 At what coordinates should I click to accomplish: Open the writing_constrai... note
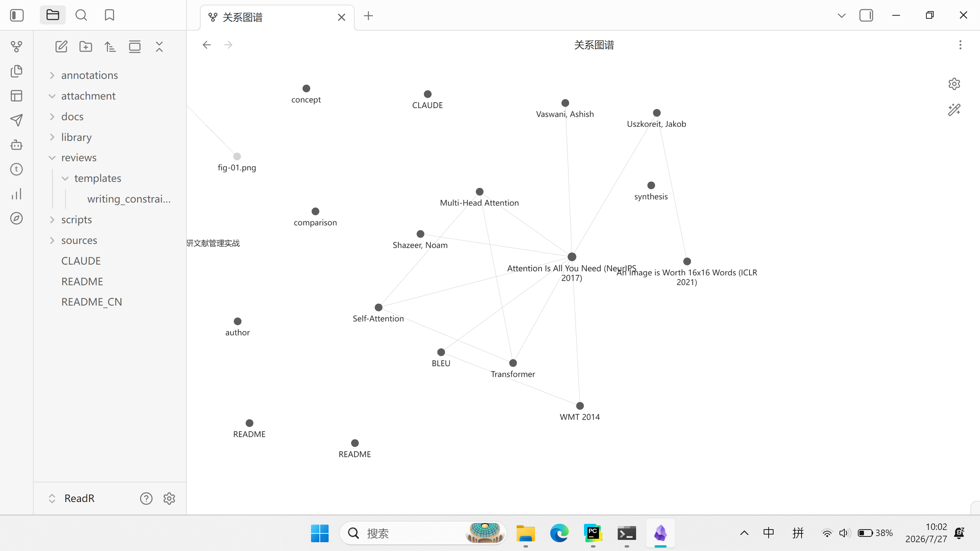point(129,199)
